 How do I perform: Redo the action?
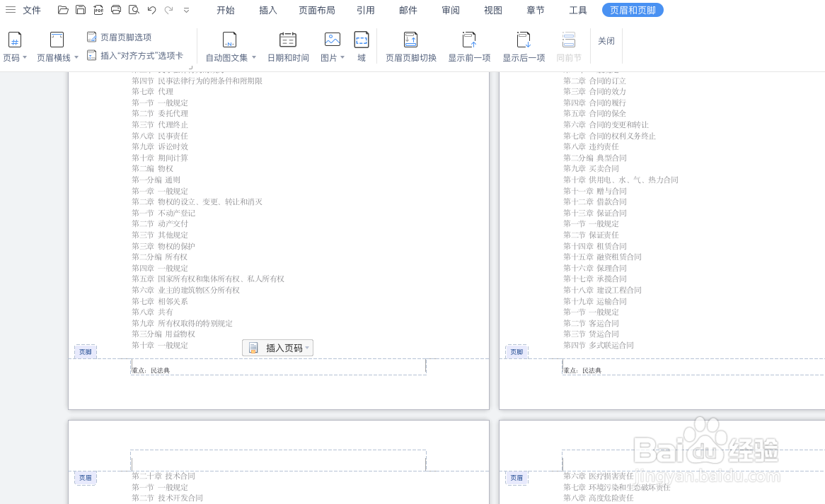(x=169, y=10)
